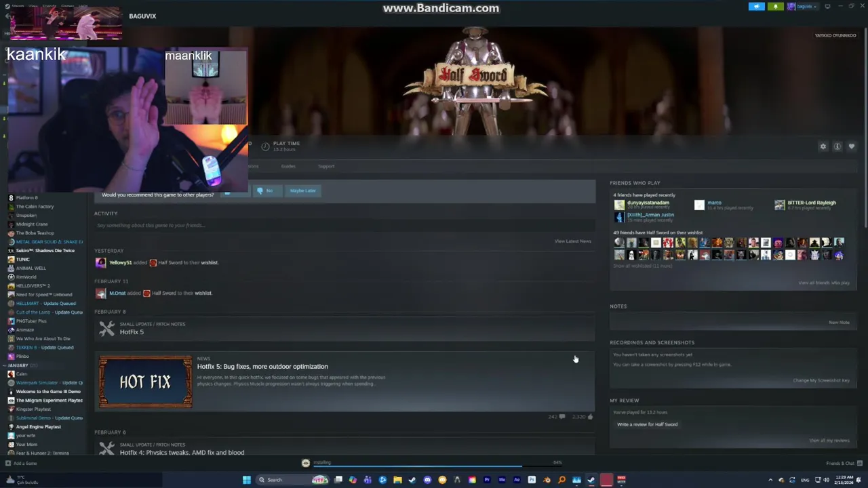The height and width of the screenshot is (488, 868).
Task: Add Half Sword to favorites heart icon
Action: 852,146
